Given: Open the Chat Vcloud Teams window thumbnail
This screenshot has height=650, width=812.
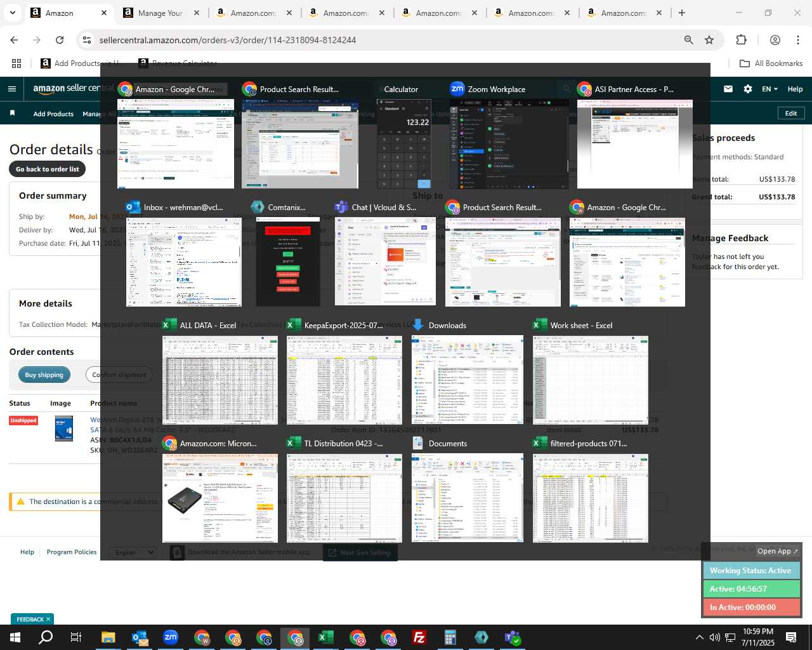Looking at the screenshot, I should coord(385,262).
